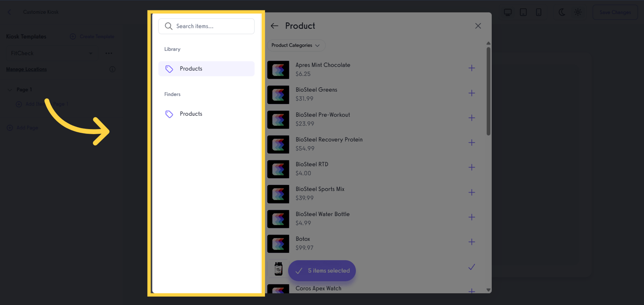Click the search magnifier icon

(x=168, y=26)
